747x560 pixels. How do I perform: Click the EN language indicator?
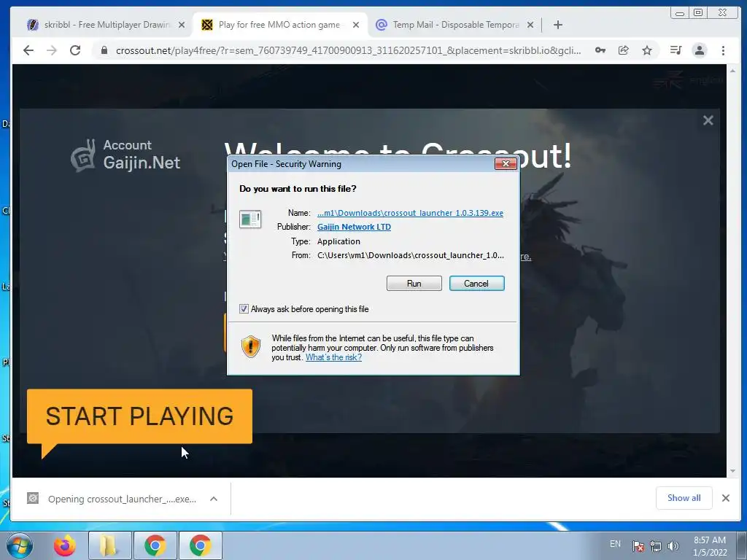click(x=615, y=544)
